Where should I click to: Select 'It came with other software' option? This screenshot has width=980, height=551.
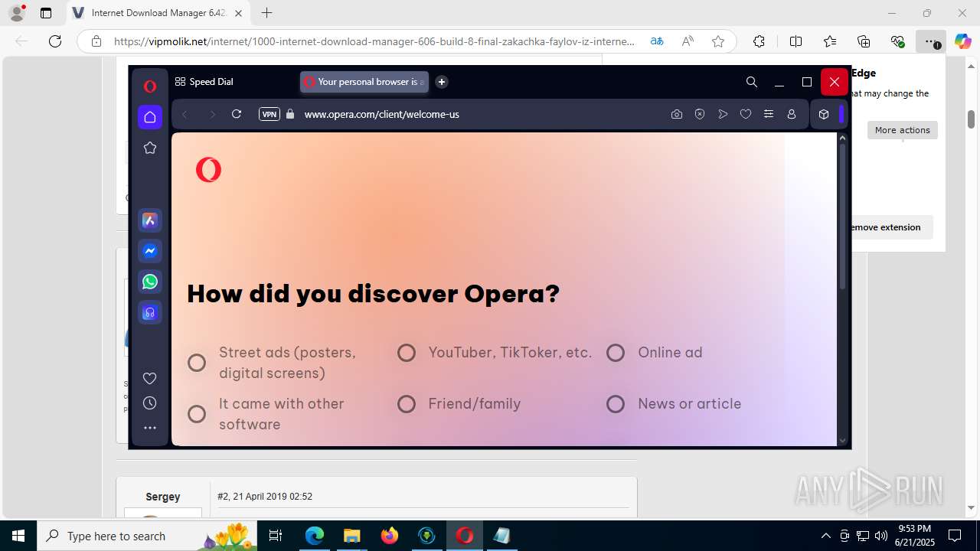[x=197, y=414]
